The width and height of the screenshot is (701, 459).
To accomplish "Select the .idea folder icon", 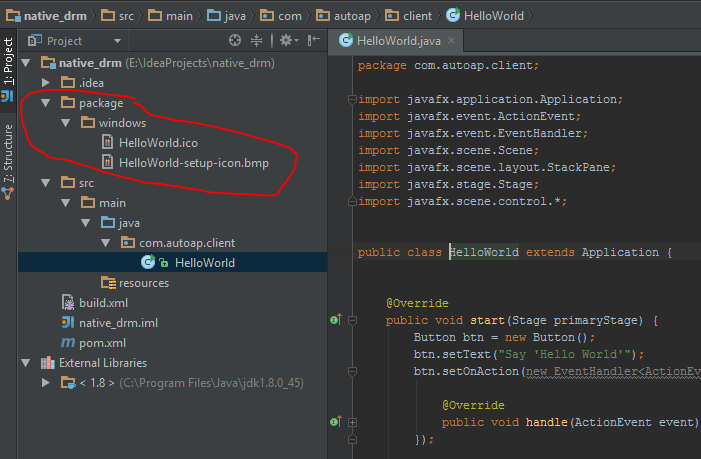I will point(68,82).
